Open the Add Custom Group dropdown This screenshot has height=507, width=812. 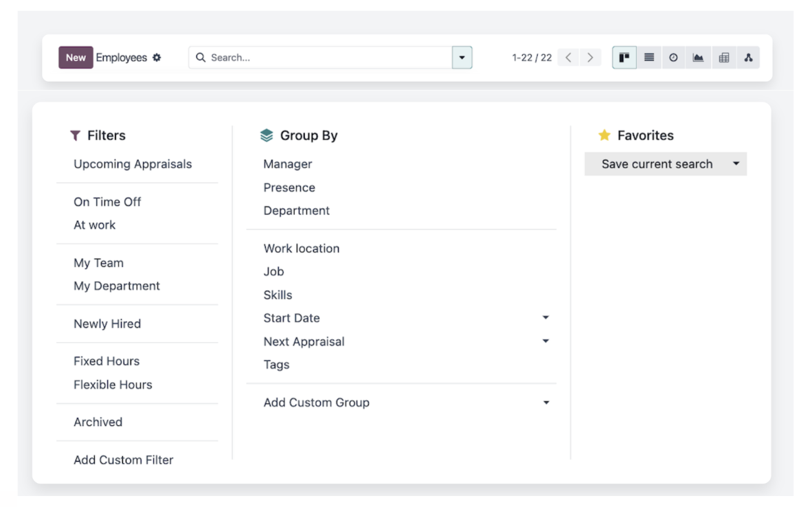coord(545,403)
